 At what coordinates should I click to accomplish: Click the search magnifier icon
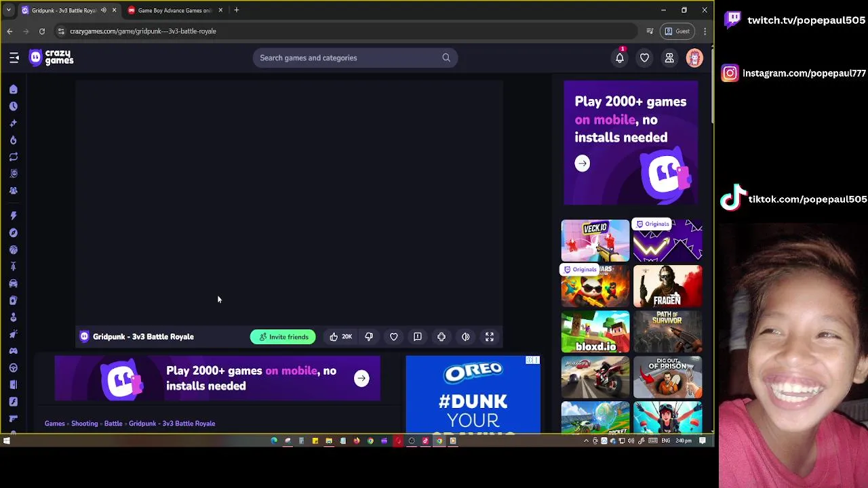click(x=446, y=58)
